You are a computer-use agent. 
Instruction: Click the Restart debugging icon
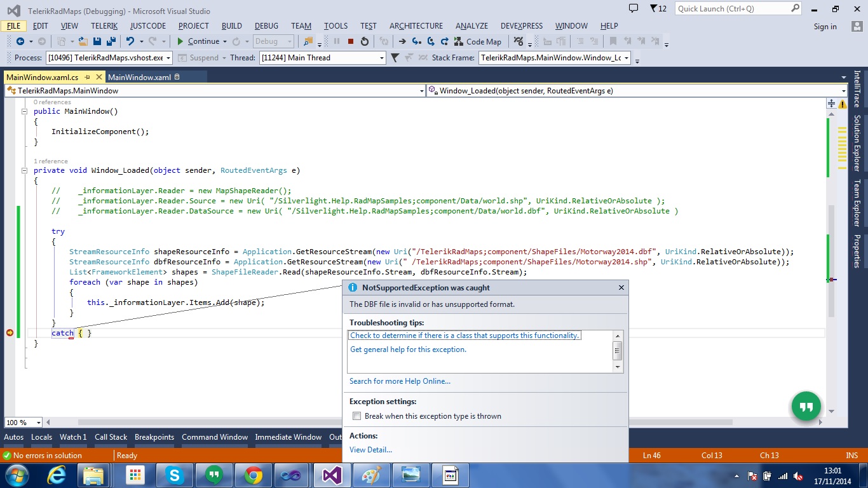364,41
